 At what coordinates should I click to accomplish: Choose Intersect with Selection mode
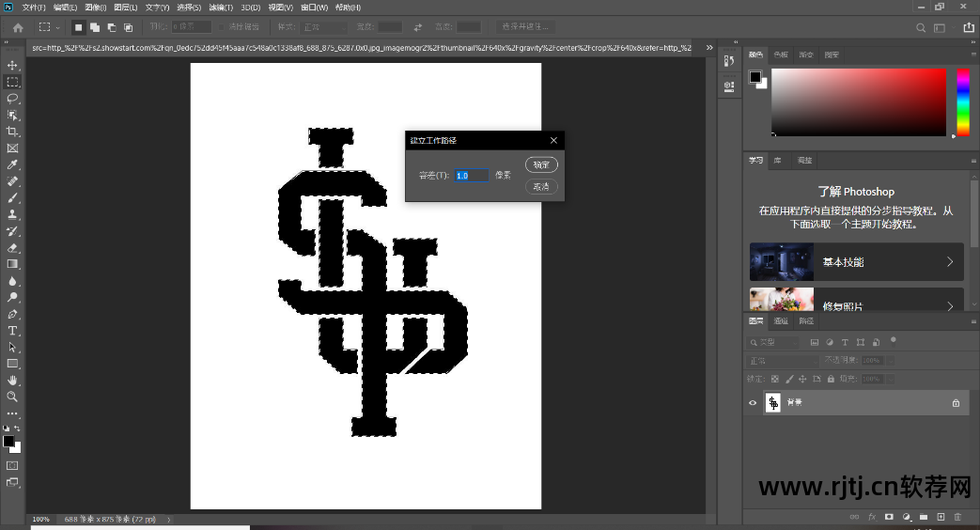(x=128, y=27)
